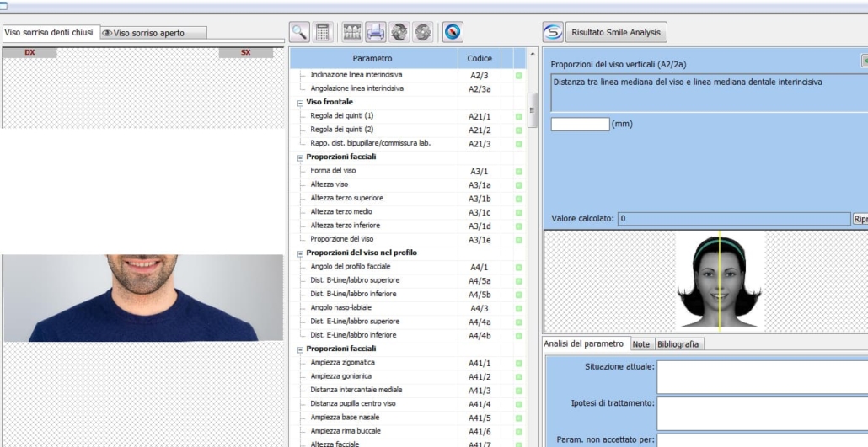Click the Situazione attuale text box

click(x=763, y=376)
